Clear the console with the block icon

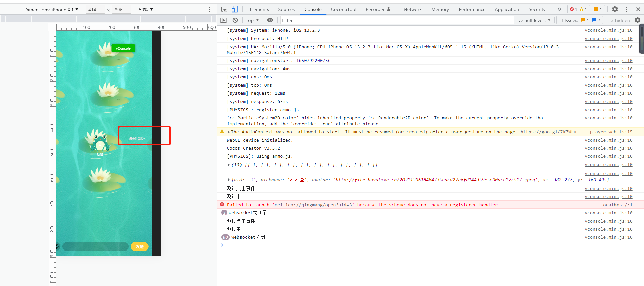coord(235,20)
